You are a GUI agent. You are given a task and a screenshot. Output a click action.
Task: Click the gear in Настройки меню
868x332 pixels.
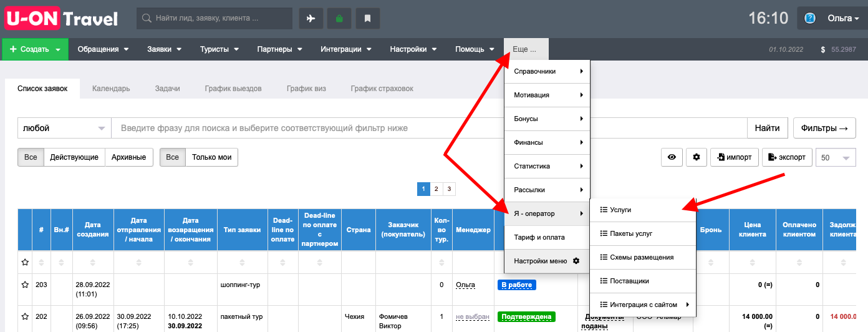[576, 261]
